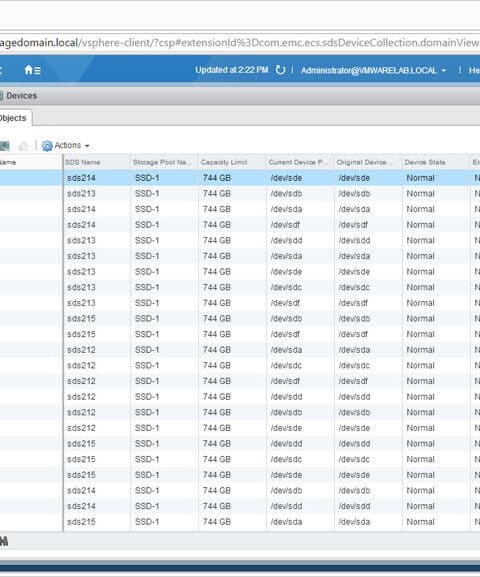Click Normal state in sds214 /dev/sdb row
Image resolution: width=480 pixels, height=577 pixels.
420,491
